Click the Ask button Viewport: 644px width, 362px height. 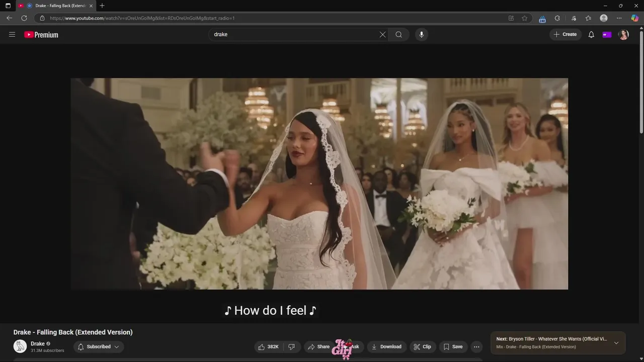[x=351, y=347]
